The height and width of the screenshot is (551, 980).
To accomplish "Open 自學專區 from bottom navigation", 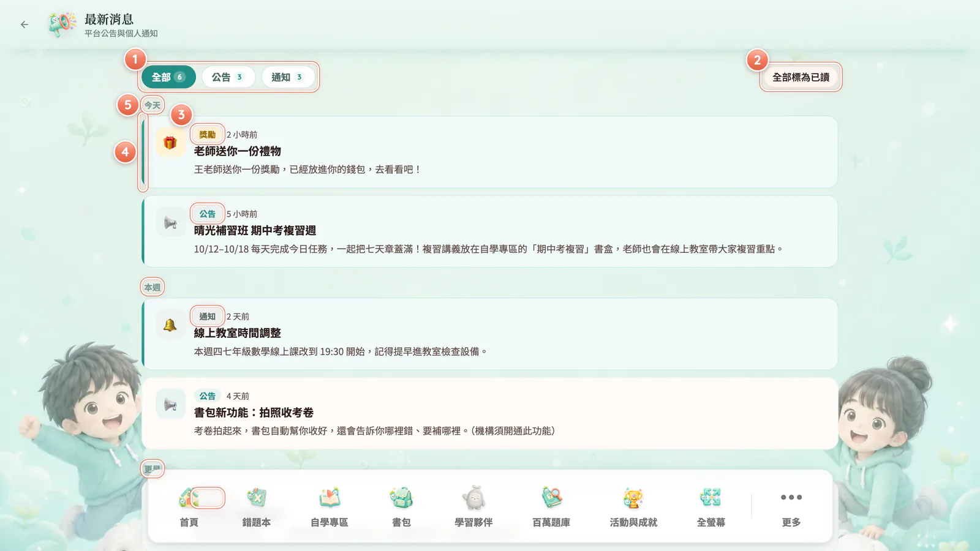I will pyautogui.click(x=330, y=507).
